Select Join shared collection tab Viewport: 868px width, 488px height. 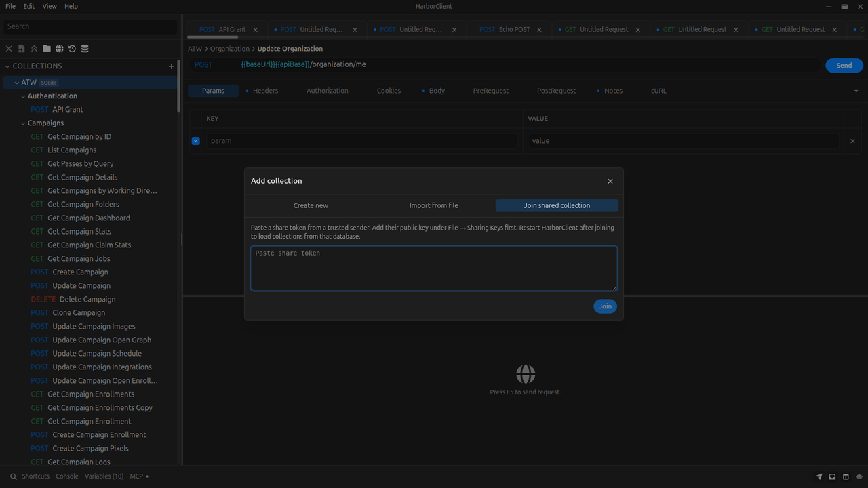[557, 205]
